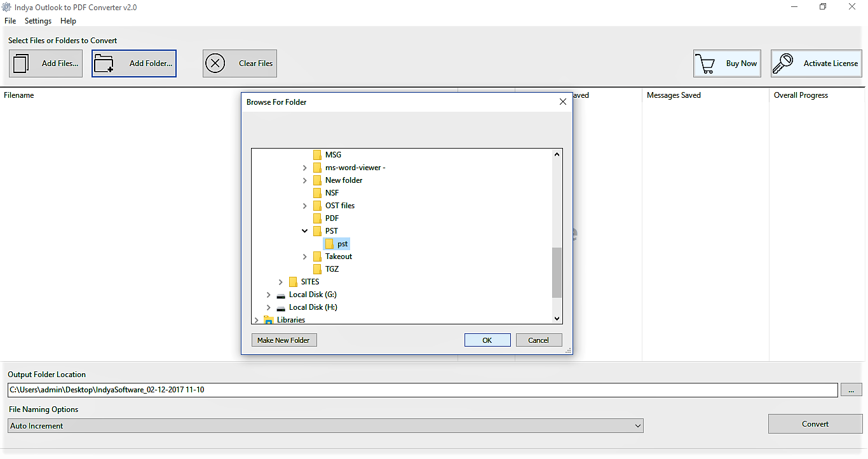
Task: Click the Activate License key button
Action: point(817,63)
